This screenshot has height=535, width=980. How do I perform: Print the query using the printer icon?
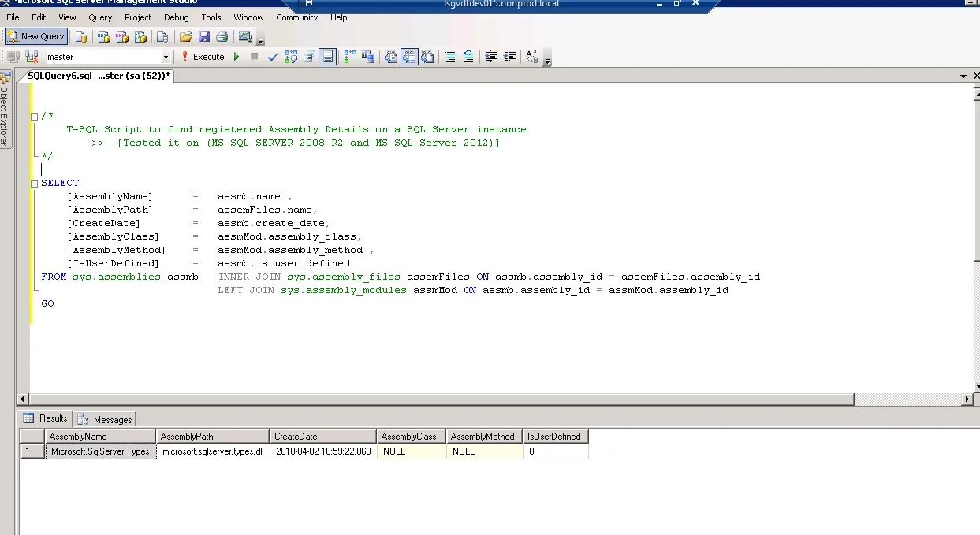tap(222, 36)
